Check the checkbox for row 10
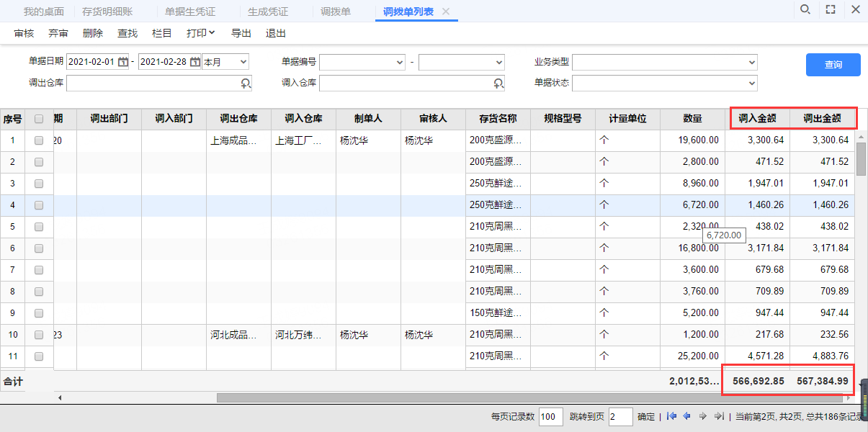The image size is (868, 432). pyautogui.click(x=39, y=335)
